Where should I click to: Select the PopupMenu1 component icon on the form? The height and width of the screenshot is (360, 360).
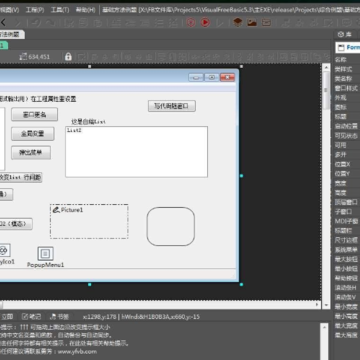(x=45, y=254)
